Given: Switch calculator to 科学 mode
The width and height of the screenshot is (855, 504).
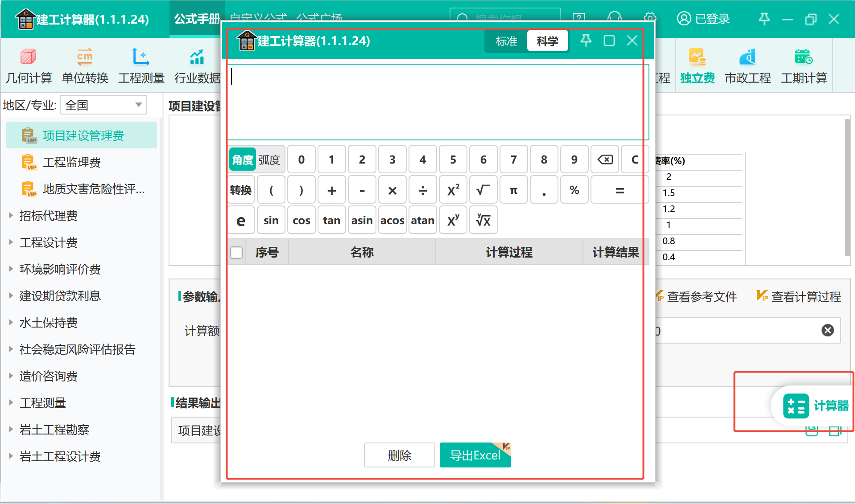Looking at the screenshot, I should (547, 41).
